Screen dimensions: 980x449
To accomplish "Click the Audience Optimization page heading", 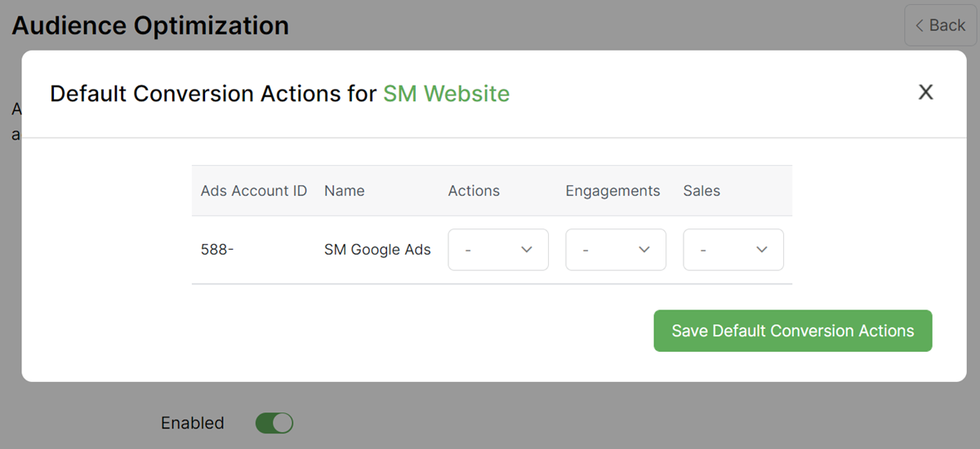I will (150, 26).
